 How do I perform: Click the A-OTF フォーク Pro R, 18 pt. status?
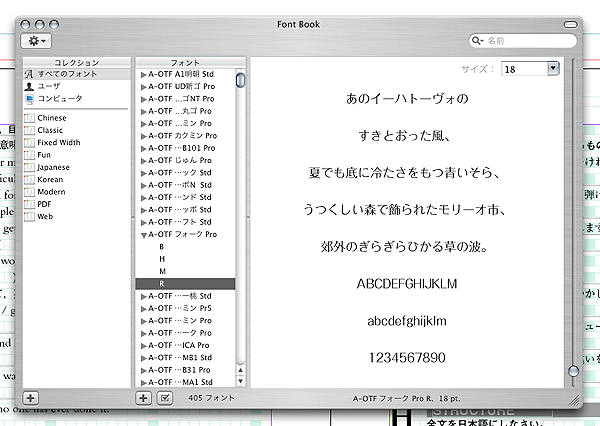click(x=406, y=398)
